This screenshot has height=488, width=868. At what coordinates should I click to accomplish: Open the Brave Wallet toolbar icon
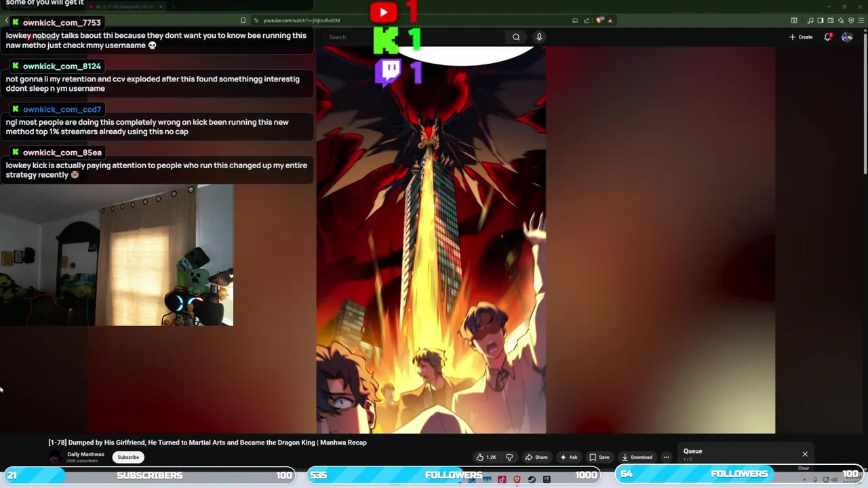tap(831, 20)
